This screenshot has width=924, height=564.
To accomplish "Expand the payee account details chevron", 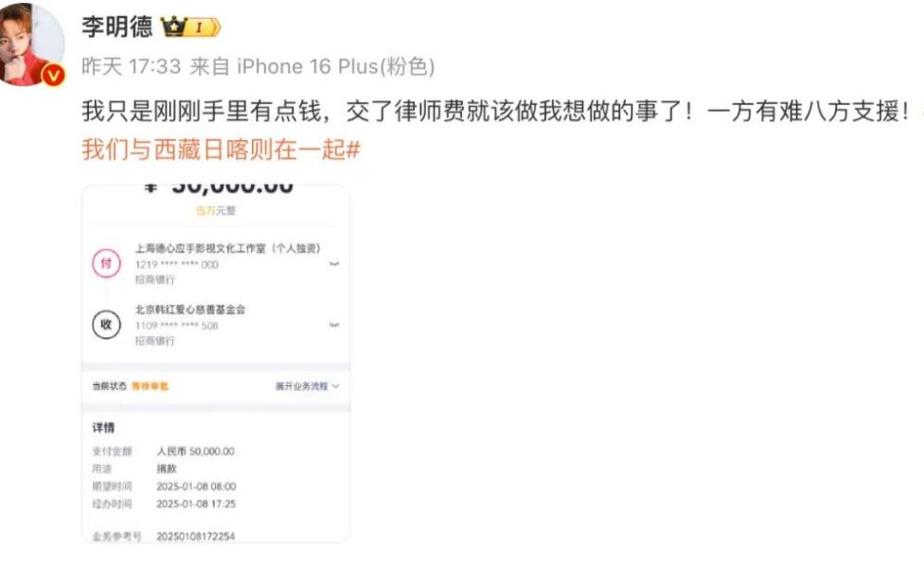I will click(334, 325).
